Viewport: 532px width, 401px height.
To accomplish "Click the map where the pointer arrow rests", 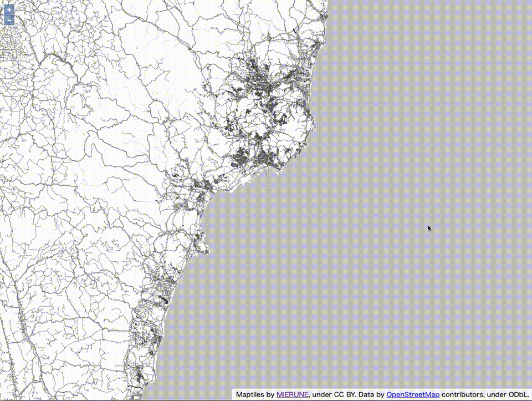I will coord(428,226).
